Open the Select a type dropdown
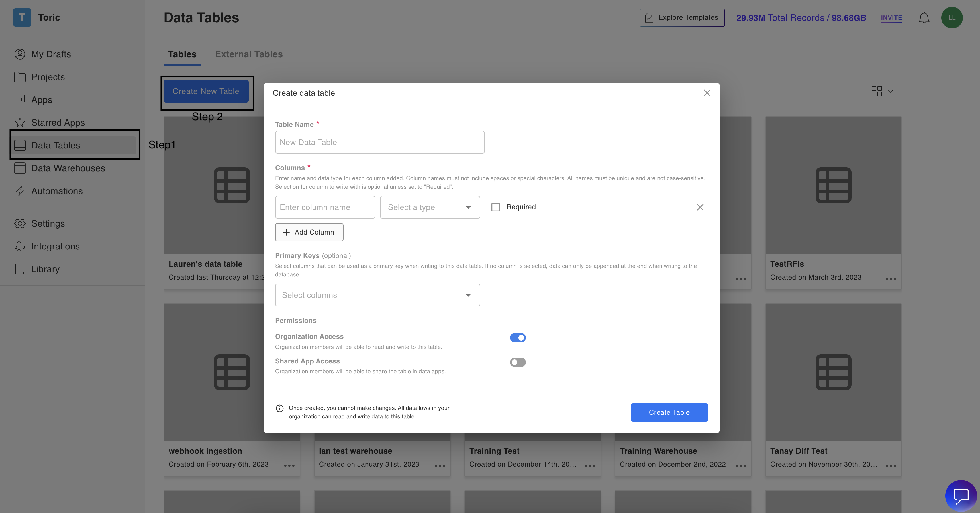The width and height of the screenshot is (980, 513). pyautogui.click(x=430, y=207)
